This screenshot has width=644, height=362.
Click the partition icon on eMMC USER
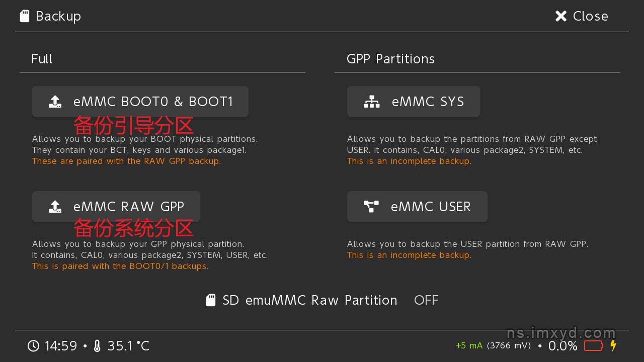371,207
